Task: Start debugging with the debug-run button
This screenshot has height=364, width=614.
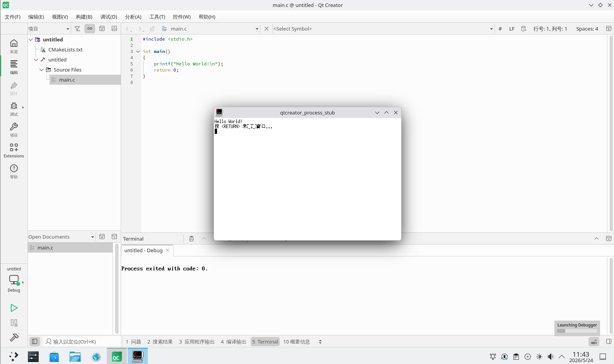Action: point(14,323)
